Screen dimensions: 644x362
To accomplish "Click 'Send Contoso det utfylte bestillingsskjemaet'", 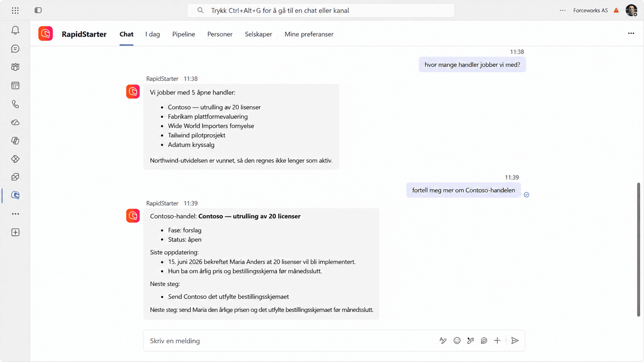I will point(228,297).
